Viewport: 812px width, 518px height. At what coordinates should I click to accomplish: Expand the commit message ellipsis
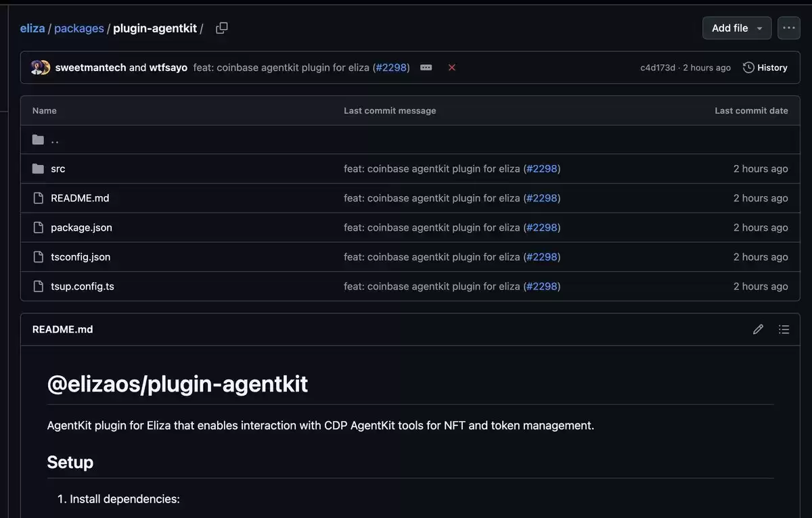tap(426, 68)
